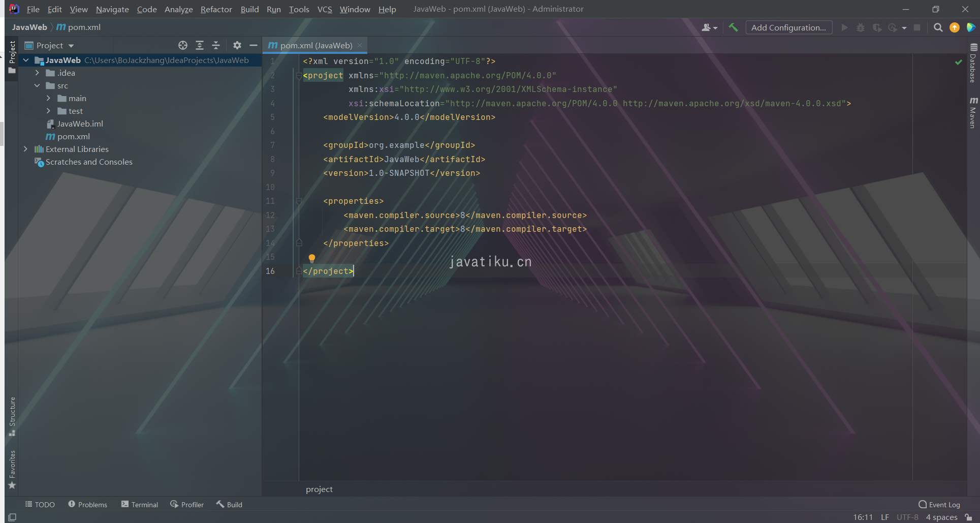The width and height of the screenshot is (980, 523).
Task: Click JavaWeb breadcrumb in navigation bar
Action: coord(29,27)
